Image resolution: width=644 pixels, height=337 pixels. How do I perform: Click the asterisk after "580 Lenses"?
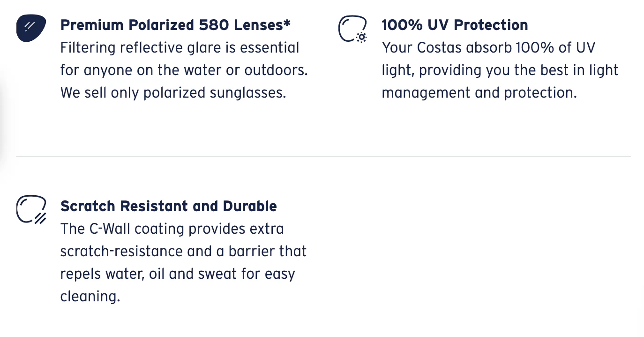click(286, 23)
